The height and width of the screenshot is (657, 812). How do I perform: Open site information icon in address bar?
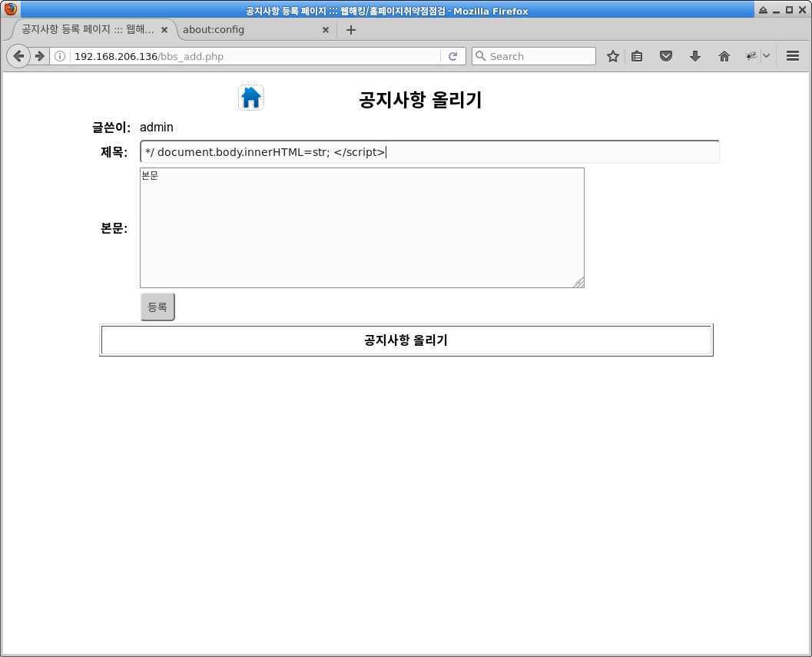tap(60, 56)
